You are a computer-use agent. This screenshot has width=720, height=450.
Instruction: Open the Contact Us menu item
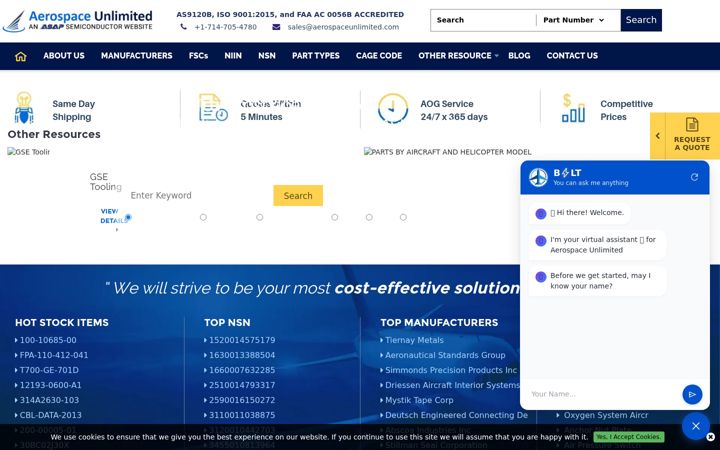(572, 56)
